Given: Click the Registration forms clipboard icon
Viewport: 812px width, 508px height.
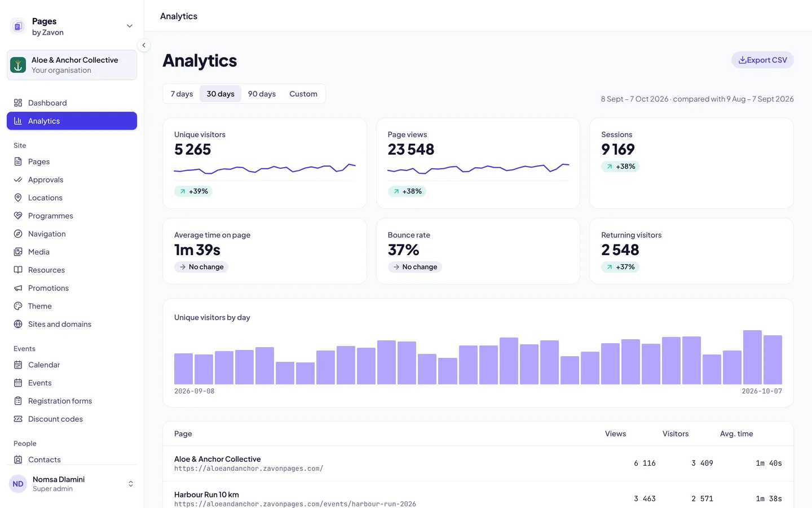Looking at the screenshot, I should pos(18,401).
